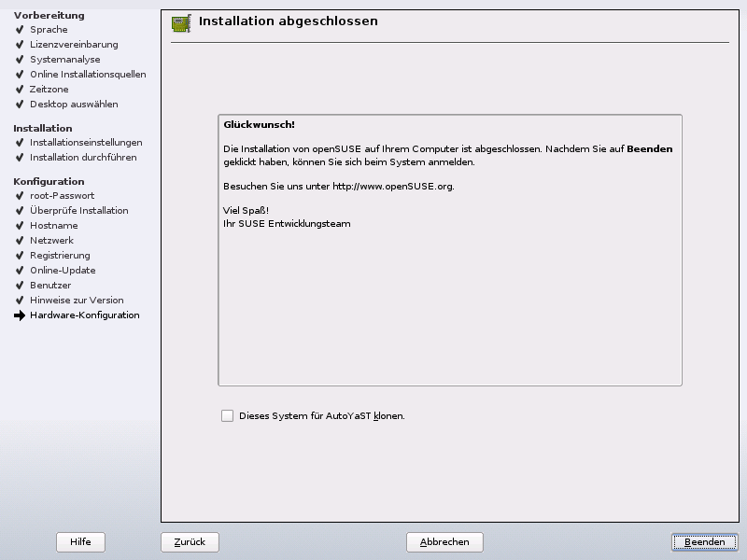
Task: Click the http://www.openSUSE.org URL text
Action: point(393,186)
